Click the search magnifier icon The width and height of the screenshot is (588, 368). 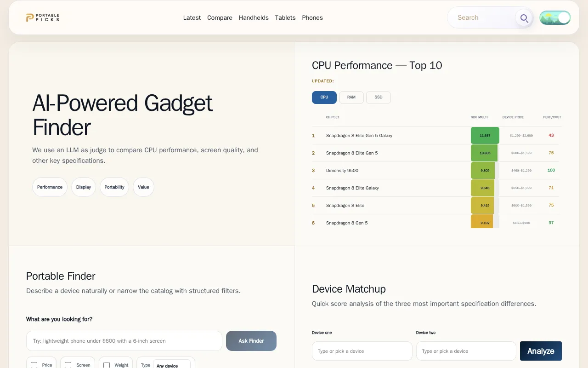(523, 18)
